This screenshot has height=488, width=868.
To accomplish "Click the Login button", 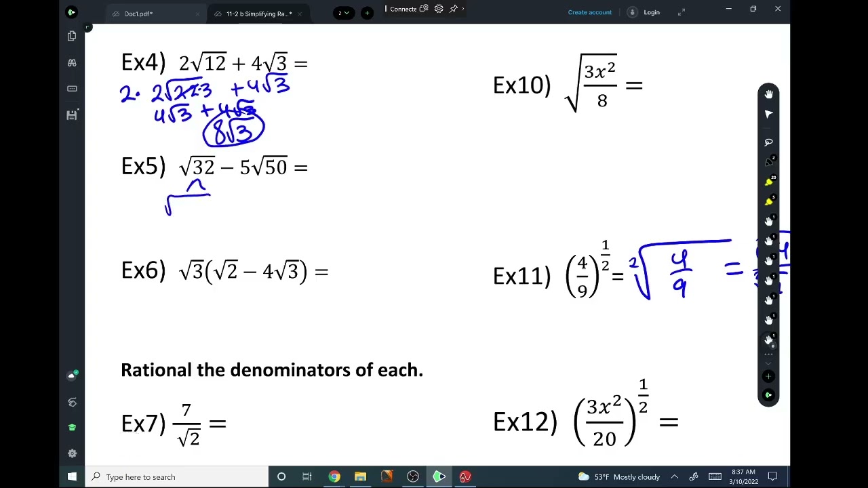I will coord(644,12).
